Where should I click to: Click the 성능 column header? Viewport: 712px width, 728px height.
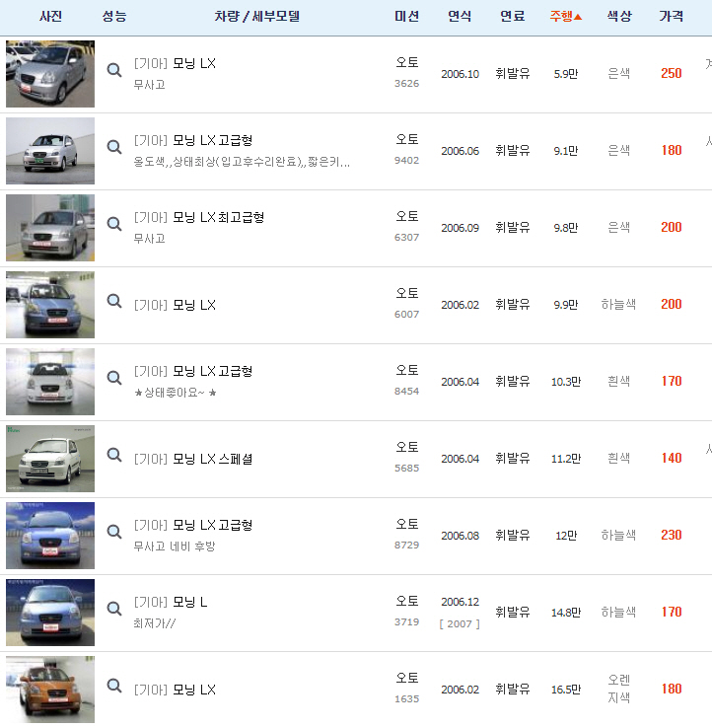coord(114,16)
